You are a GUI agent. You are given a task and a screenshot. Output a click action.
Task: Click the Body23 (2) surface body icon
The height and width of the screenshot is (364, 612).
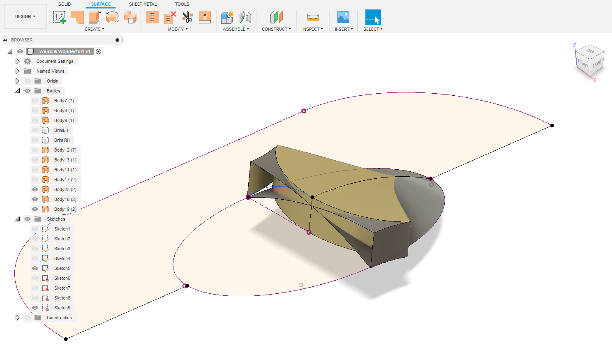point(45,189)
